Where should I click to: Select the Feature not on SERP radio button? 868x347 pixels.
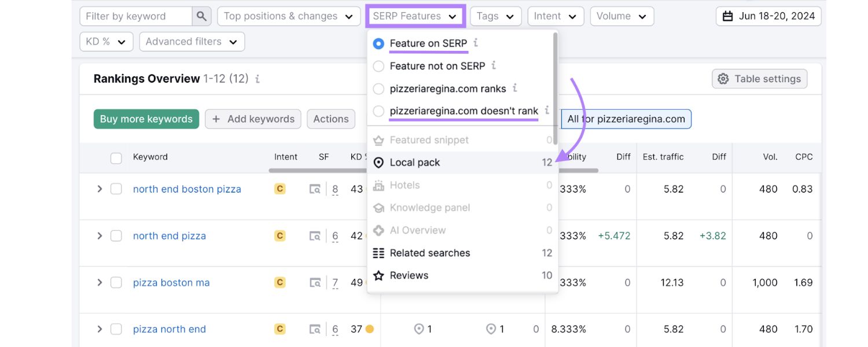pyautogui.click(x=378, y=66)
